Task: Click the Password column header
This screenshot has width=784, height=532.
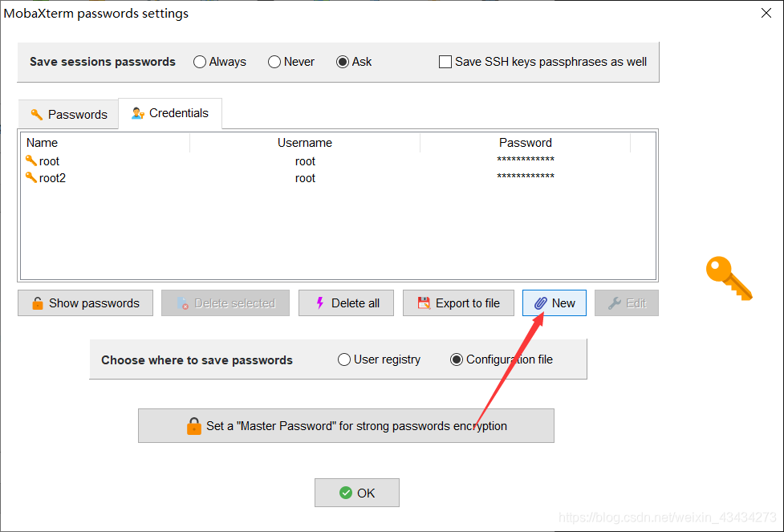Action: point(525,143)
